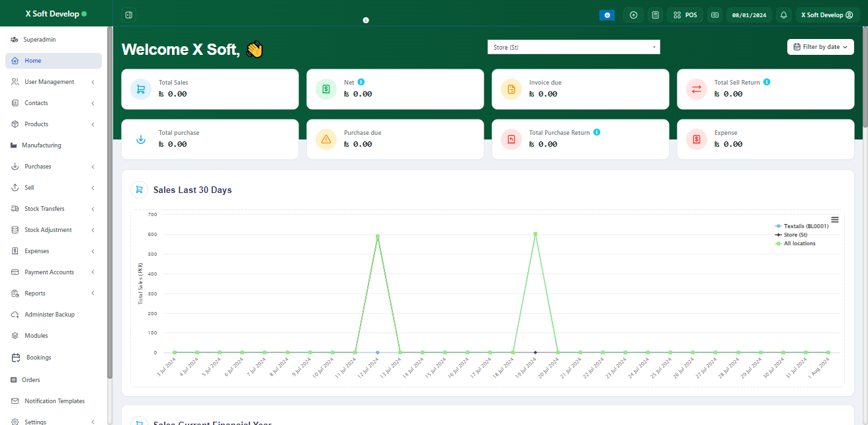Open the notifications bell

click(783, 15)
